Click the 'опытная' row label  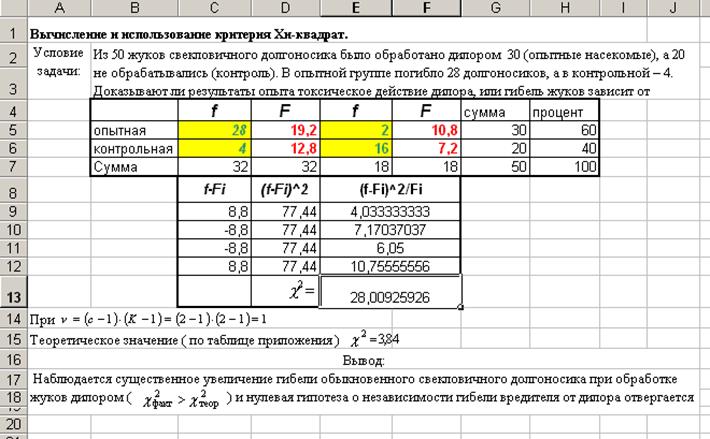[134, 130]
